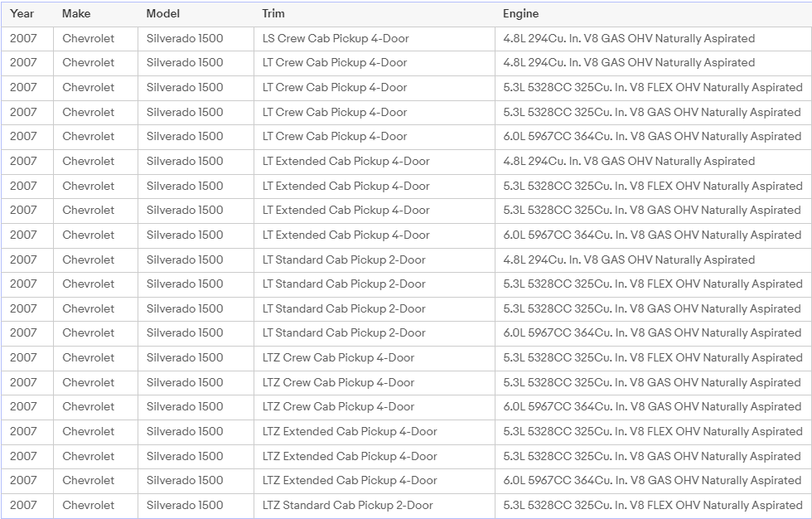812x519 pixels.
Task: Click the 5.3L FLEX engine cell for LTZ Extended Cab
Action: (x=652, y=431)
